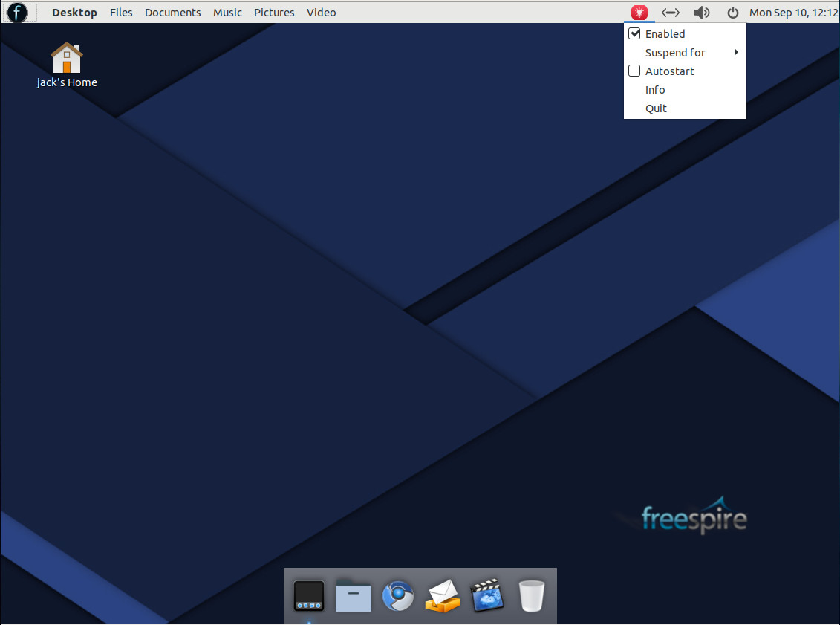
Task: Open the network connection tray icon
Action: [x=670, y=13]
